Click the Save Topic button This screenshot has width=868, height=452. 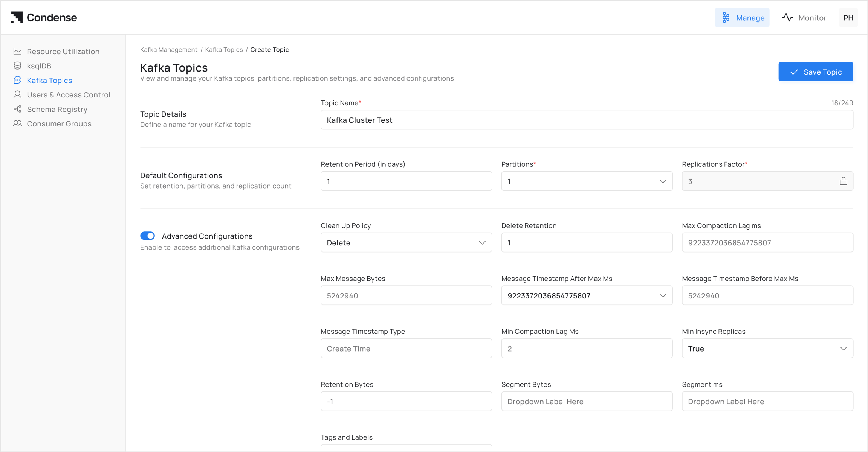pos(816,72)
